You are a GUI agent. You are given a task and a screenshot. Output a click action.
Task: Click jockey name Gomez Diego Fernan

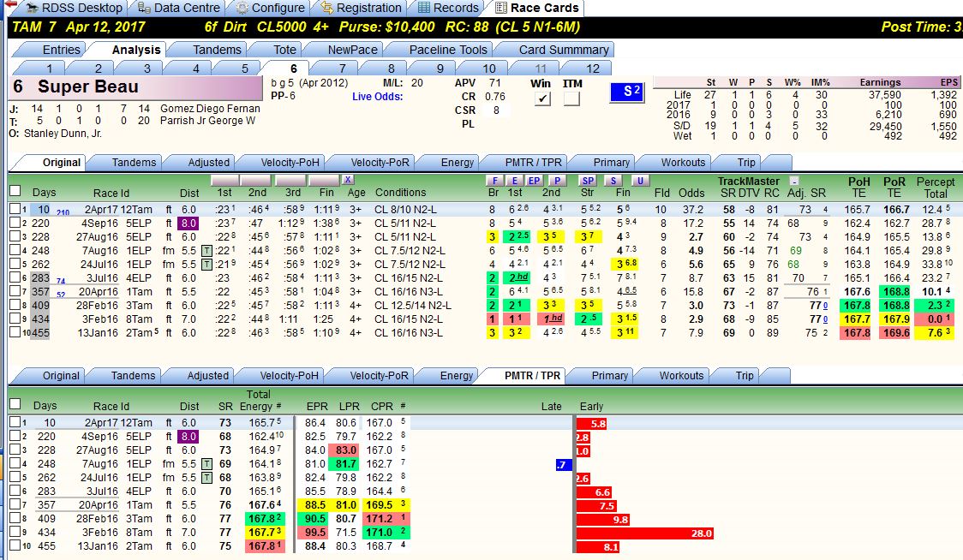click(210, 109)
